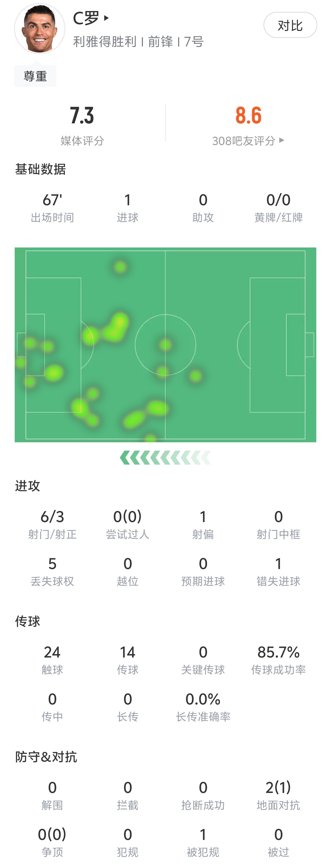331x868 pixels.
Task: Tap the heatmap center circle area
Action: (x=165, y=345)
